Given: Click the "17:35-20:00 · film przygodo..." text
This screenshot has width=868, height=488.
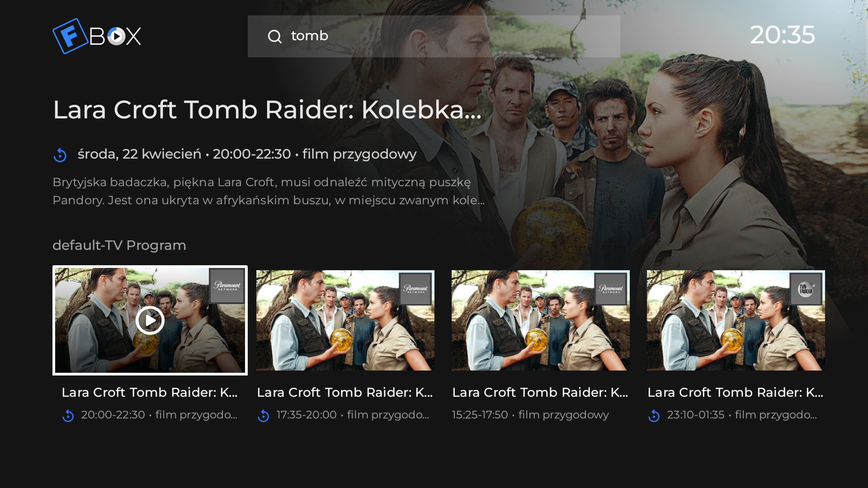Looking at the screenshot, I should tap(353, 415).
